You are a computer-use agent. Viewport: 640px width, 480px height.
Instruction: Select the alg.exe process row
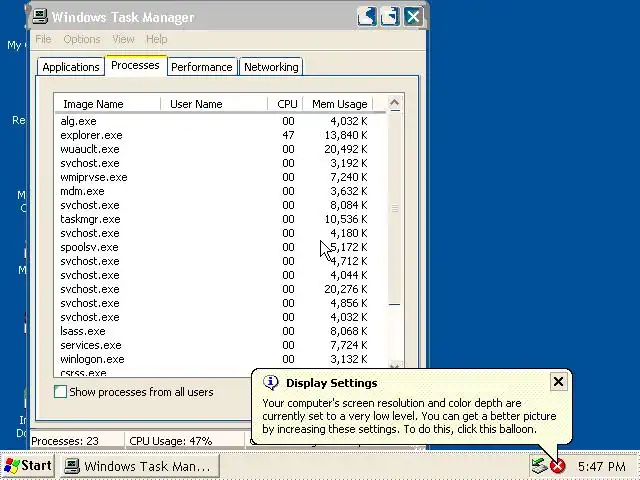point(220,121)
